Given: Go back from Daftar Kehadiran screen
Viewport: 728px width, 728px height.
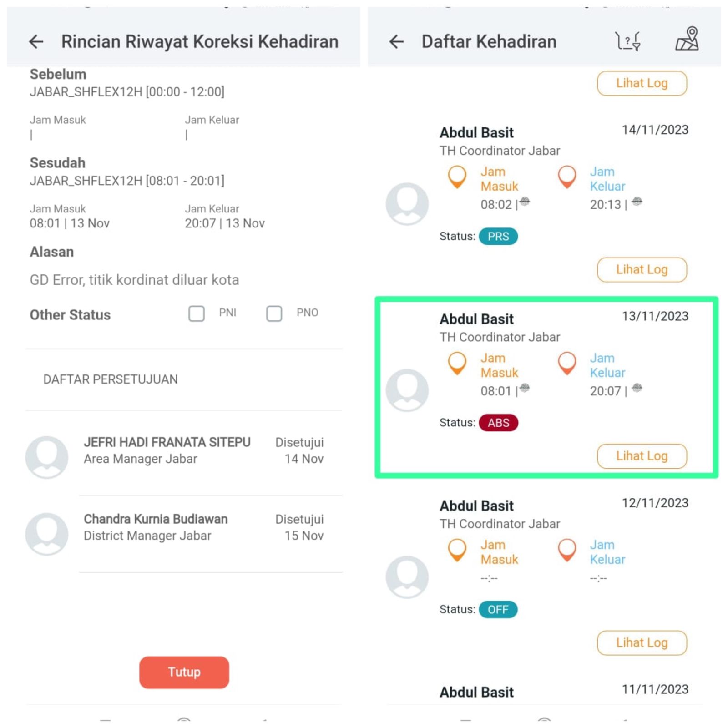Looking at the screenshot, I should (x=396, y=42).
